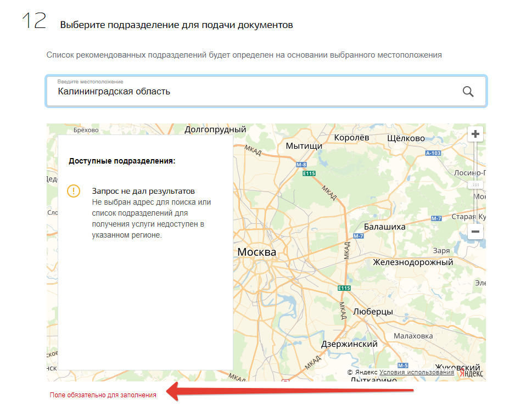Click the M-5 road marker on map
This screenshot has width=532, height=405.
pos(402,365)
